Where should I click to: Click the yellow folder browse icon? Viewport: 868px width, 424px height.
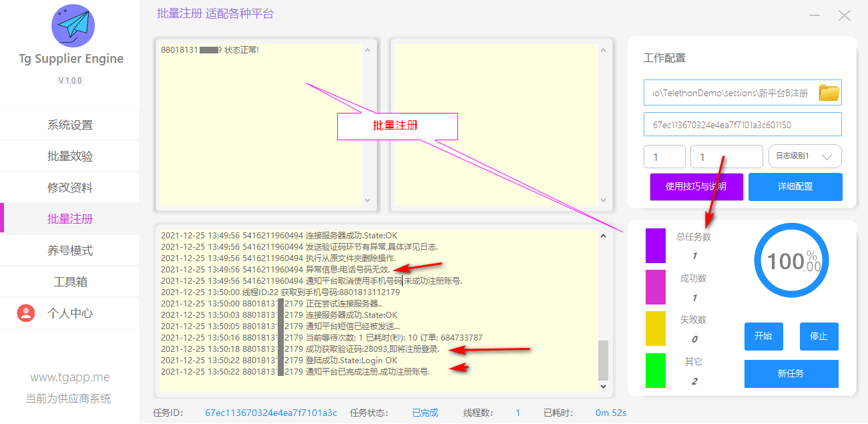(829, 93)
